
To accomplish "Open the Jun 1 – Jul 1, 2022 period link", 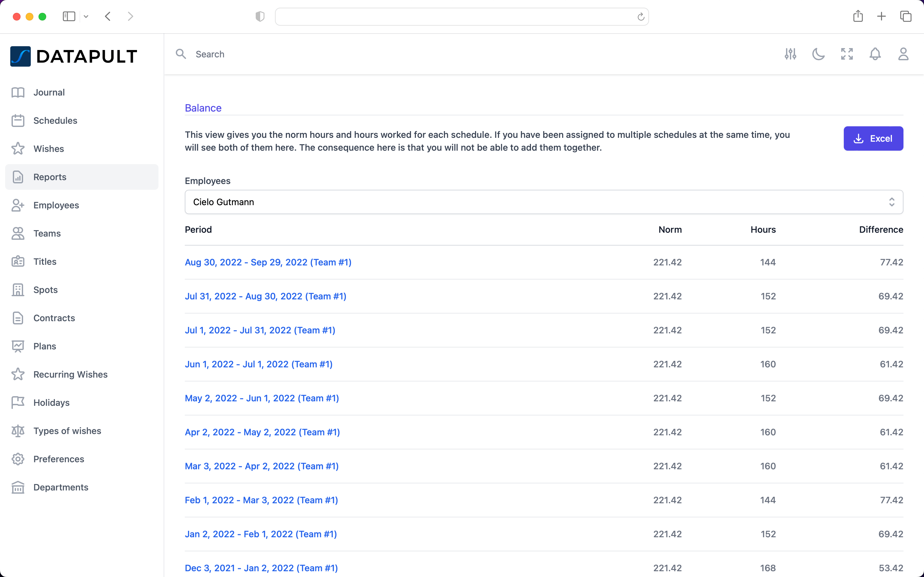I will 259,364.
